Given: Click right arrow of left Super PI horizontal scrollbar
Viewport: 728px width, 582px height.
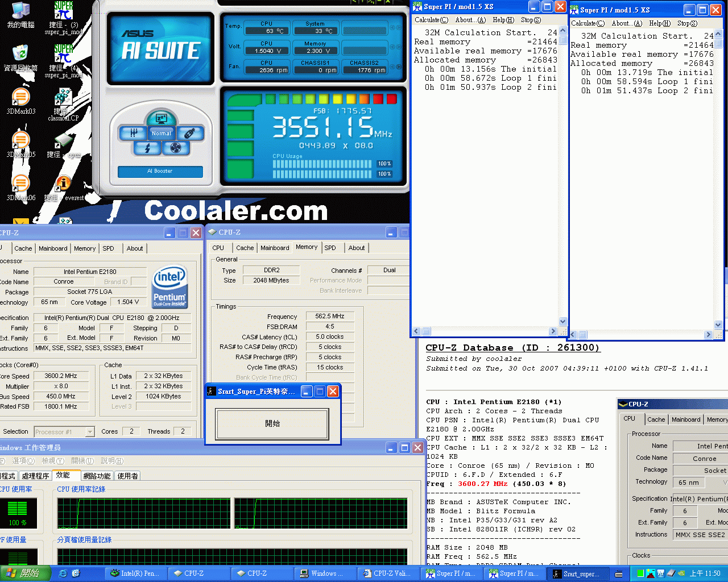Looking at the screenshot, I should [553, 331].
